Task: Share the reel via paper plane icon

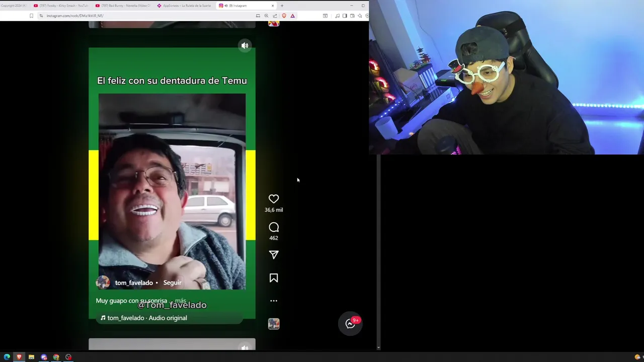Action: (x=274, y=255)
